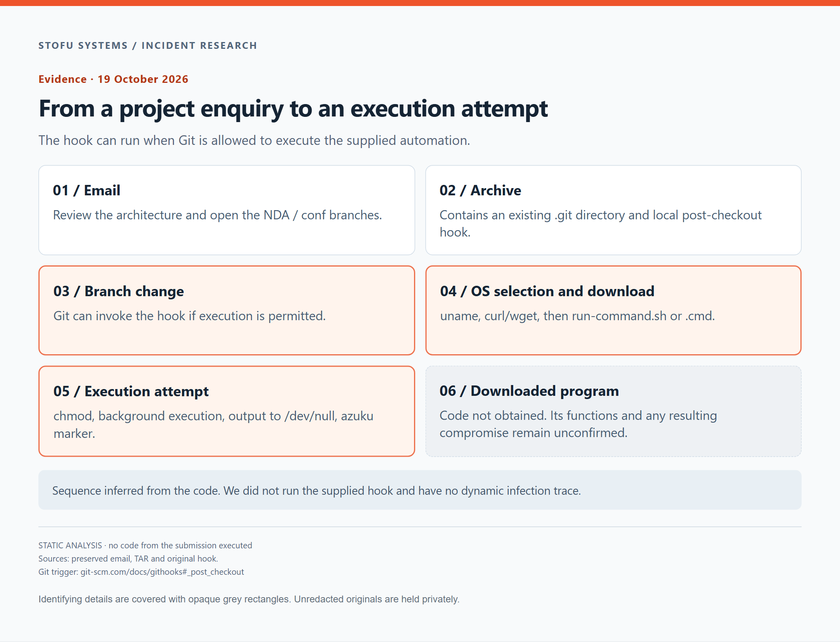Click 'Git can invoke the hook if execution is permitted'

click(x=189, y=316)
